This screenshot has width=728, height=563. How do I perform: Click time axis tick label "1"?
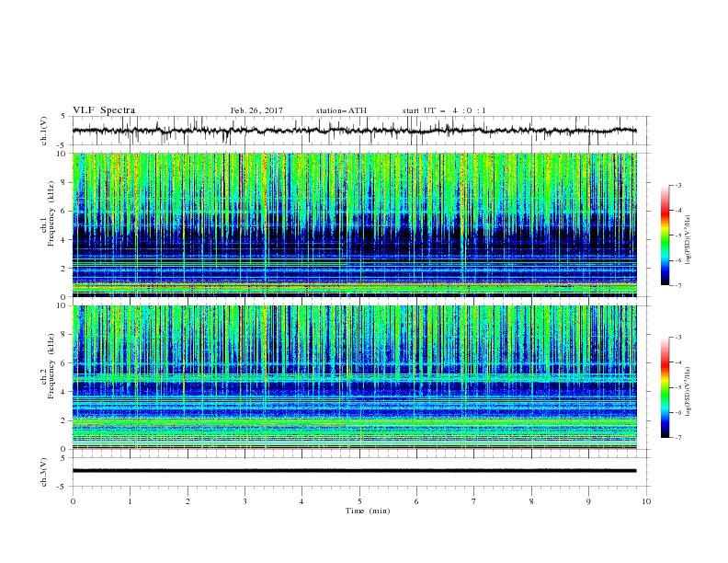point(131,501)
